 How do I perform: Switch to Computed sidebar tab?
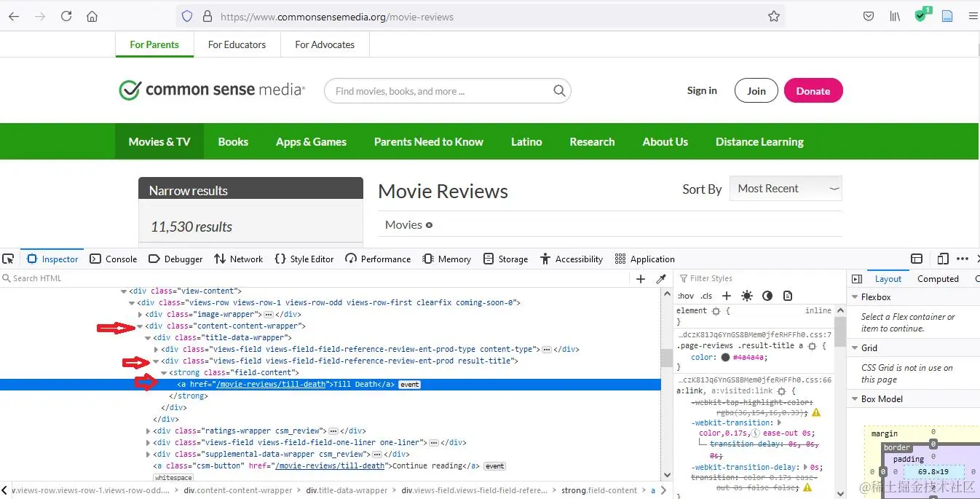tap(938, 279)
